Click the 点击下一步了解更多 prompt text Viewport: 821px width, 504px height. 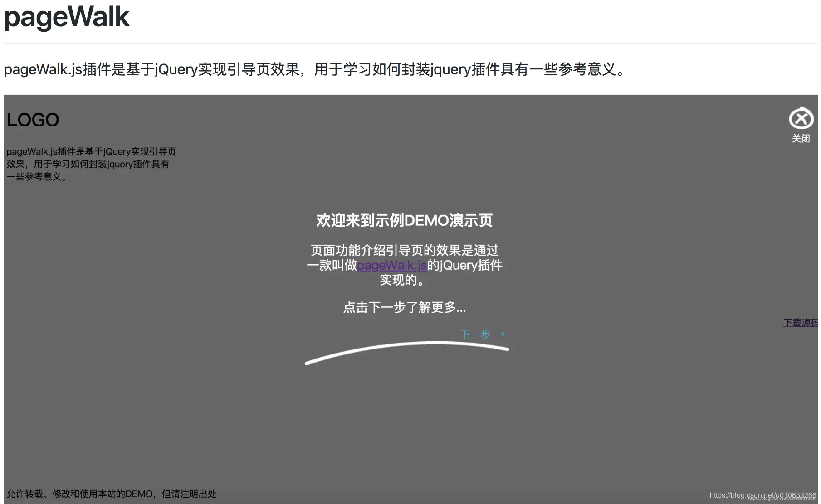[x=405, y=308]
